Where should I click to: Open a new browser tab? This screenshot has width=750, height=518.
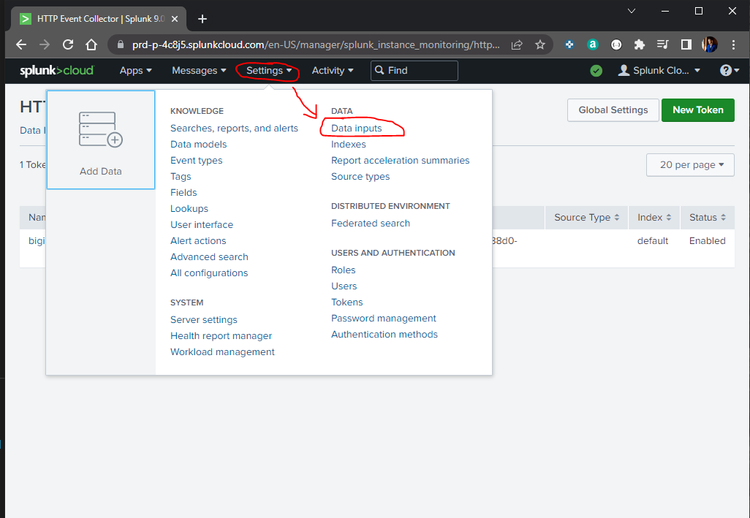coord(203,18)
